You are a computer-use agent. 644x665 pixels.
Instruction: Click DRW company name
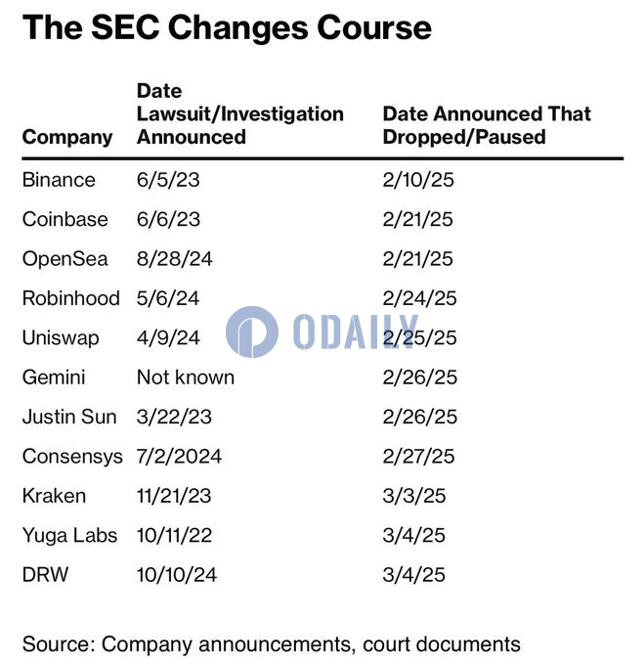point(45,575)
